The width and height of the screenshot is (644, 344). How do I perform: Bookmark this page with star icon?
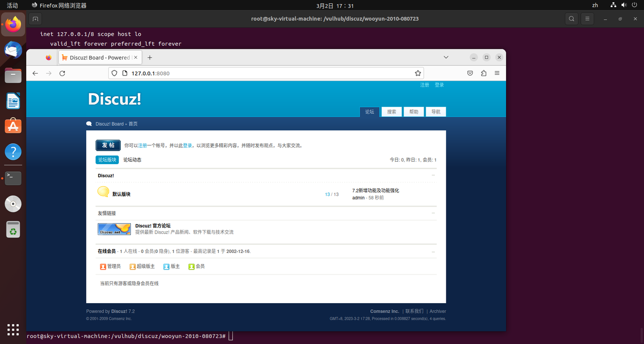(418, 73)
